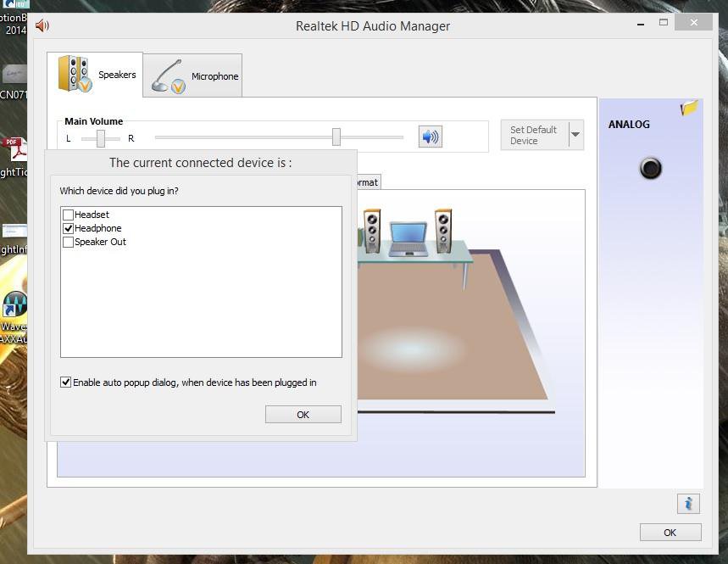Open the yellow folder connector settings icon
This screenshot has width=728, height=564.
[689, 108]
